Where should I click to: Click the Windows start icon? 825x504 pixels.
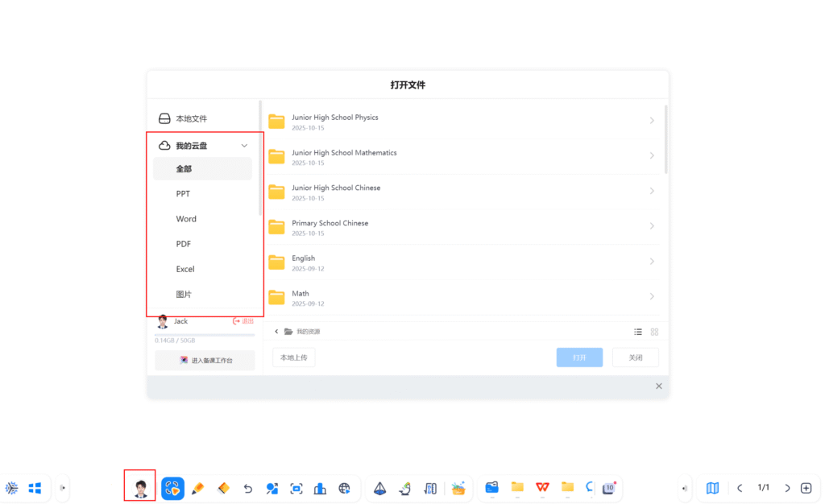[35, 488]
